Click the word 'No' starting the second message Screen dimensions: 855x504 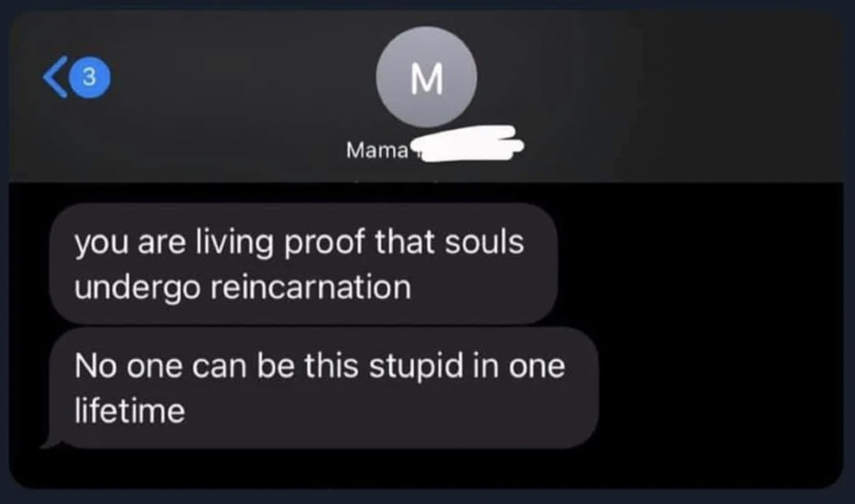(x=95, y=366)
